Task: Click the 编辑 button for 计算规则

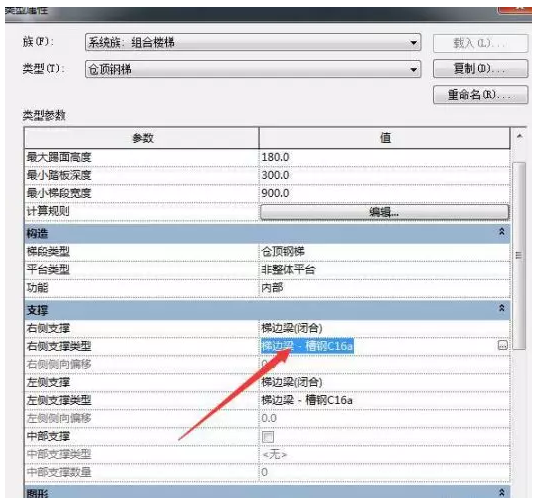Action: (x=384, y=212)
